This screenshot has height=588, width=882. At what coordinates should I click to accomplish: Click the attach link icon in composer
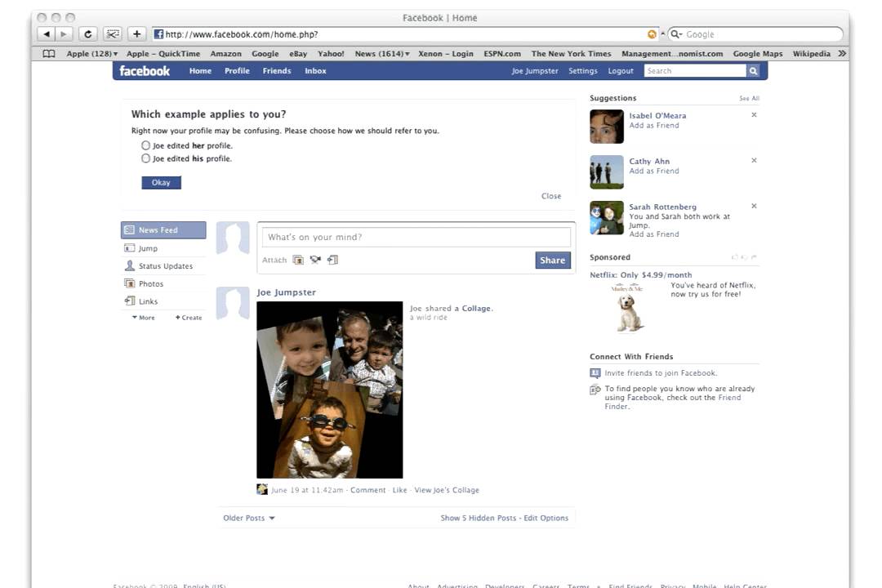(332, 260)
